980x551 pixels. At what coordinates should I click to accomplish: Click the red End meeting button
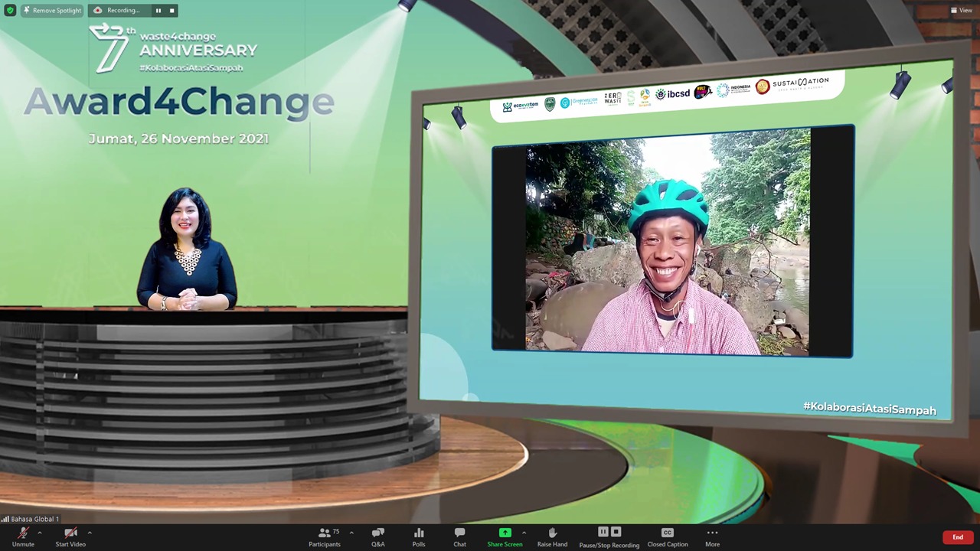958,536
